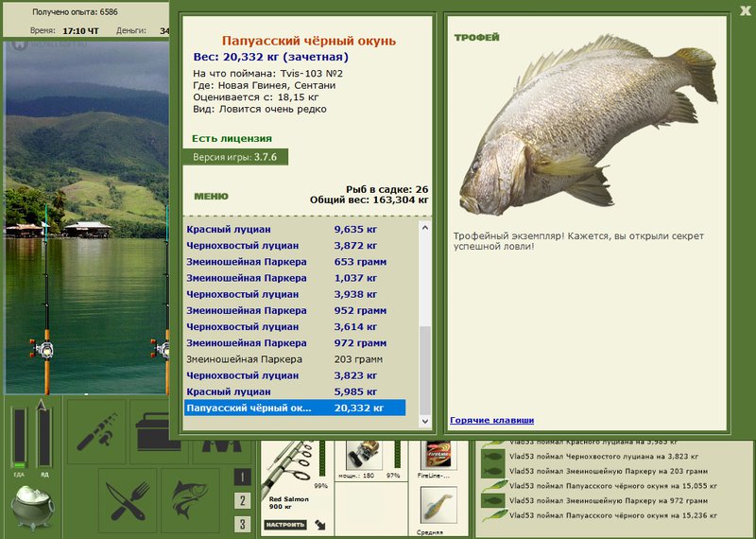Viewport: 756px width, 539px height.
Task: Click fish icon beside Паркеру на 203 грамм message
Action: click(x=492, y=472)
